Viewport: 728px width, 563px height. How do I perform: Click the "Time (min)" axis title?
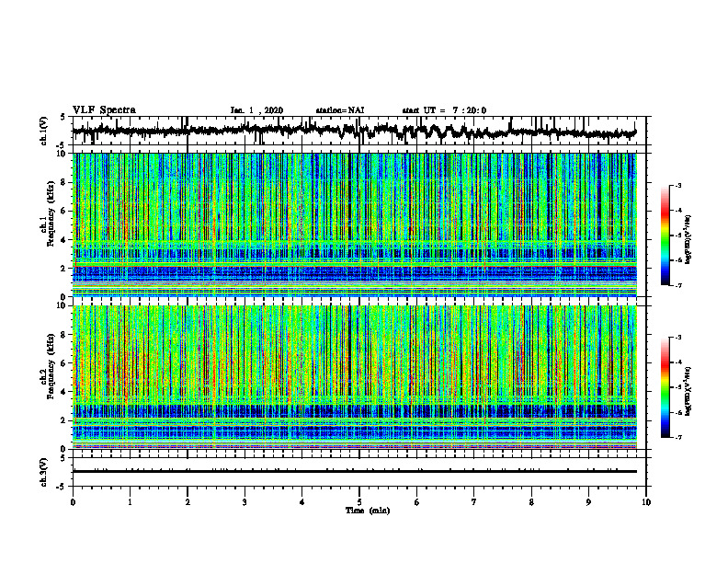(368, 511)
